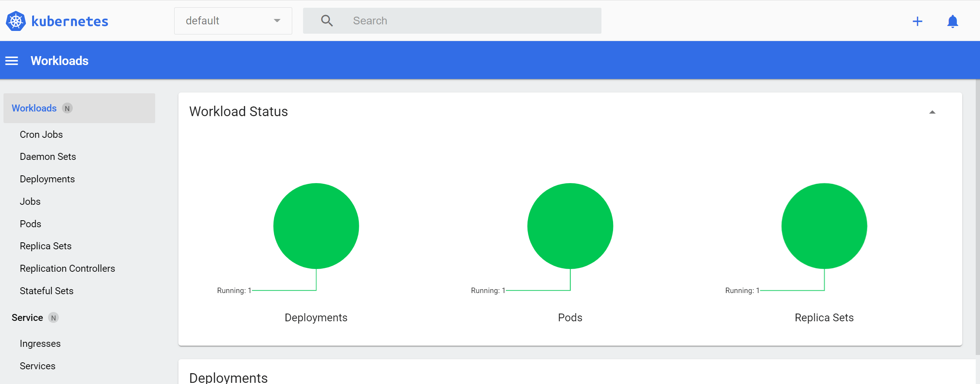Viewport: 980px width, 384px height.
Task: Open the Pods page from sidebar
Action: tap(30, 223)
